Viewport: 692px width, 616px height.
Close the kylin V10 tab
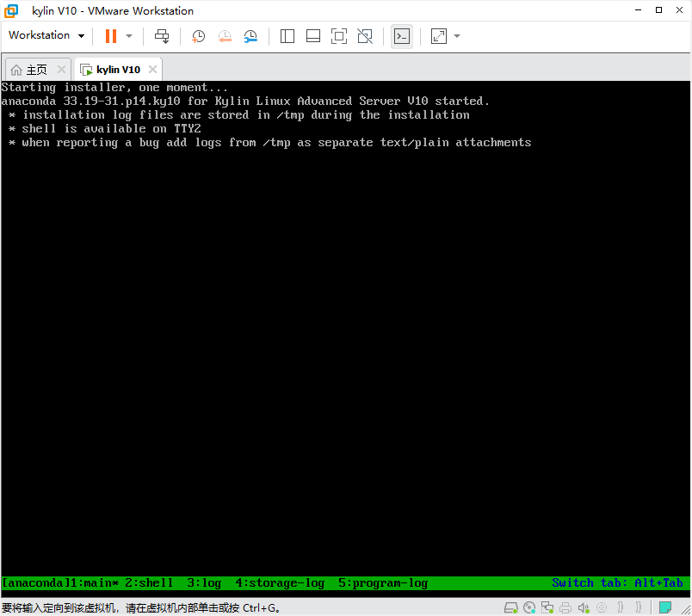152,70
